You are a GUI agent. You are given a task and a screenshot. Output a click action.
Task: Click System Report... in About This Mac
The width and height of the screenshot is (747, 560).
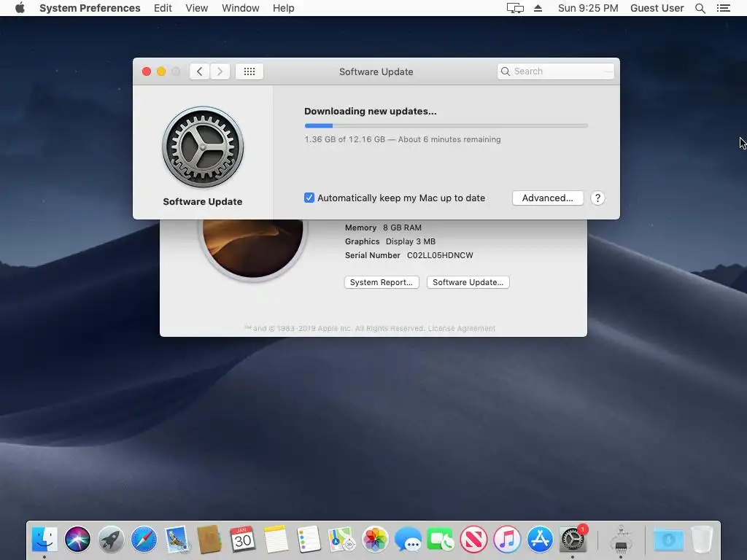381,282
